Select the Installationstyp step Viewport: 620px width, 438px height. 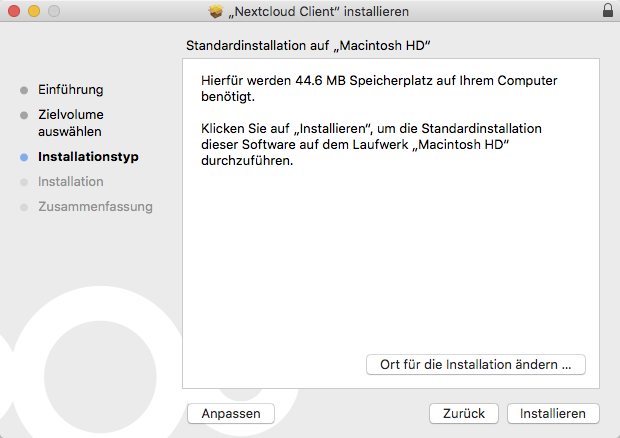(88, 157)
